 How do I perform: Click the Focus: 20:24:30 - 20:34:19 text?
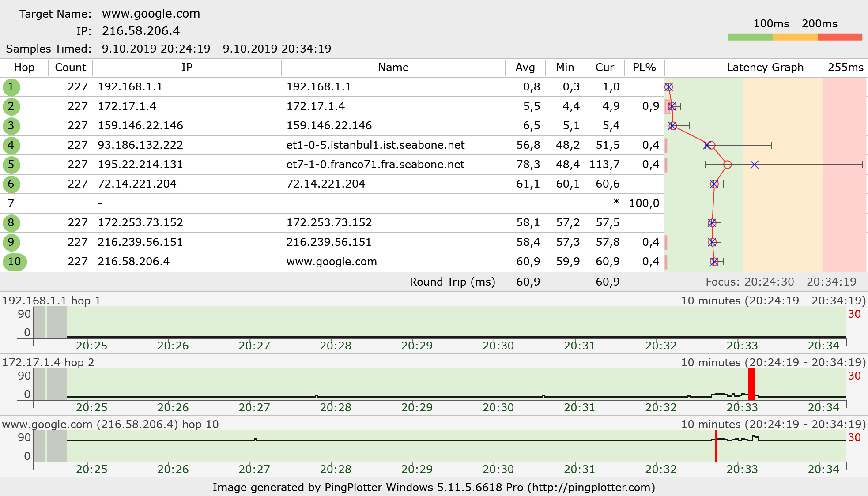click(x=781, y=282)
